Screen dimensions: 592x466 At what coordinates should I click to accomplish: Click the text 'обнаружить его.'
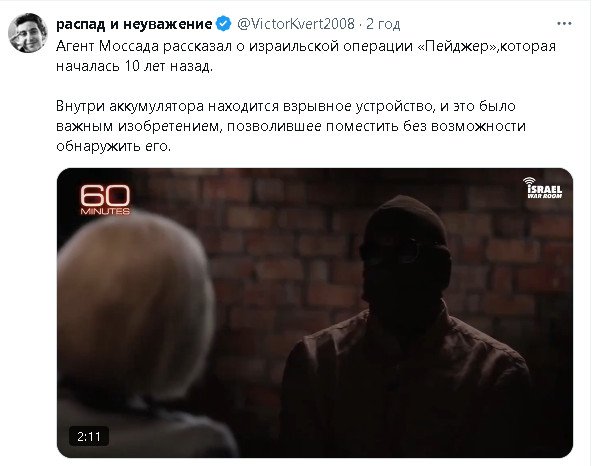[x=113, y=146]
